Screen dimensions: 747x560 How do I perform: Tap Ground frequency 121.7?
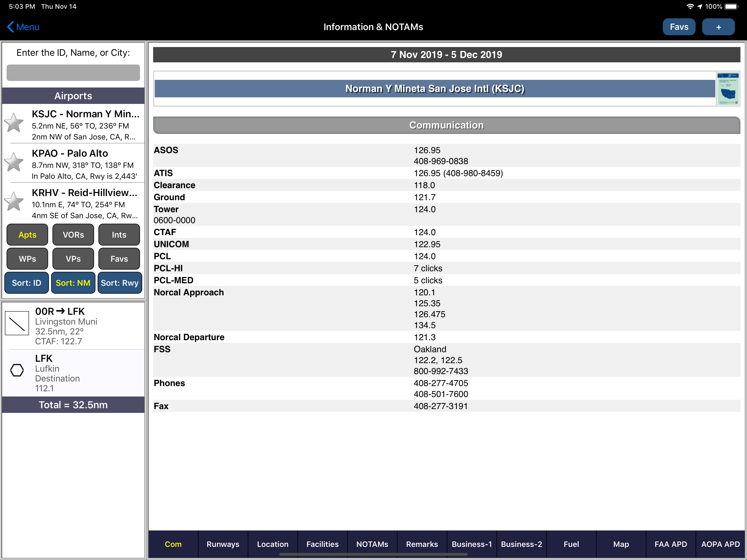[425, 197]
